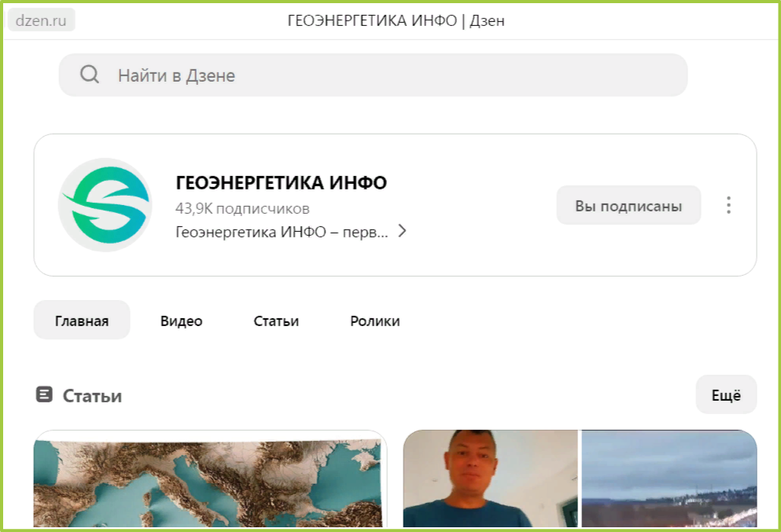Click the search magnifier icon
Viewport: 781px width, 532px height.
coord(90,75)
